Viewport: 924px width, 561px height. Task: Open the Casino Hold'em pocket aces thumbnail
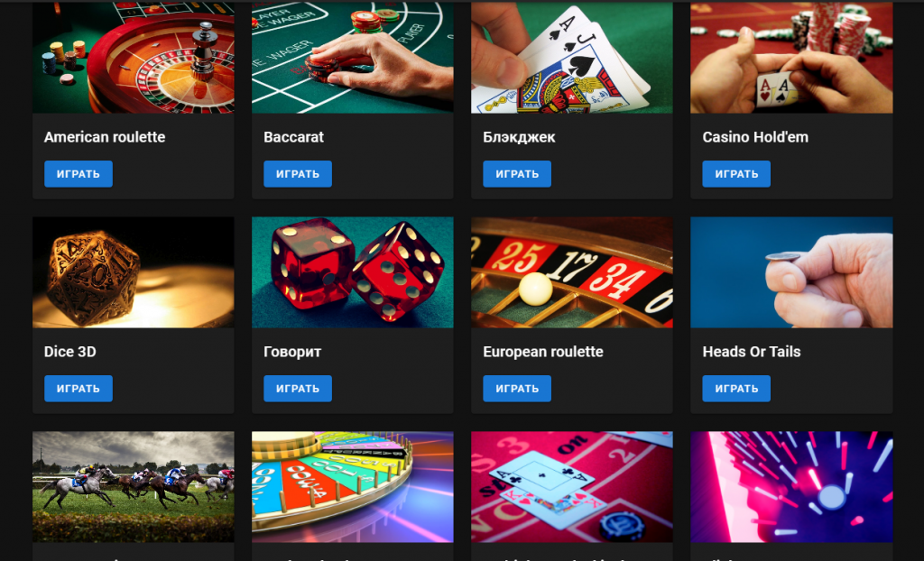point(791,58)
